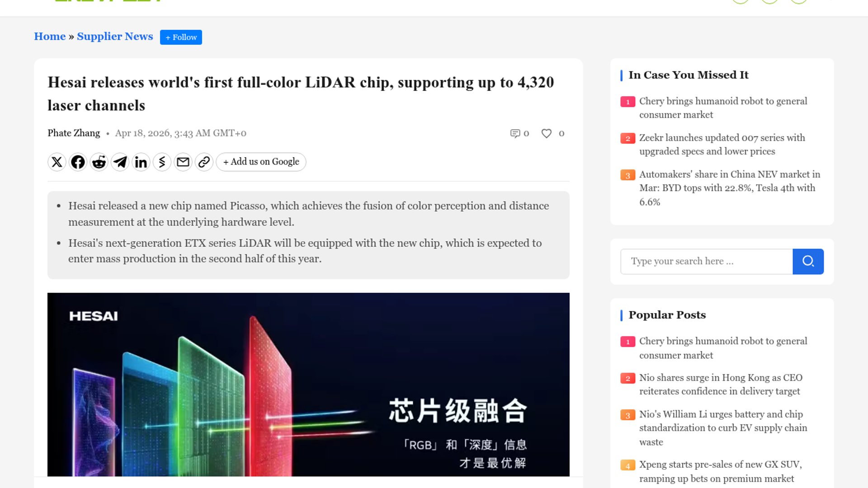Open author Phate Zhang's profile
868x488 pixels.
pos(74,133)
